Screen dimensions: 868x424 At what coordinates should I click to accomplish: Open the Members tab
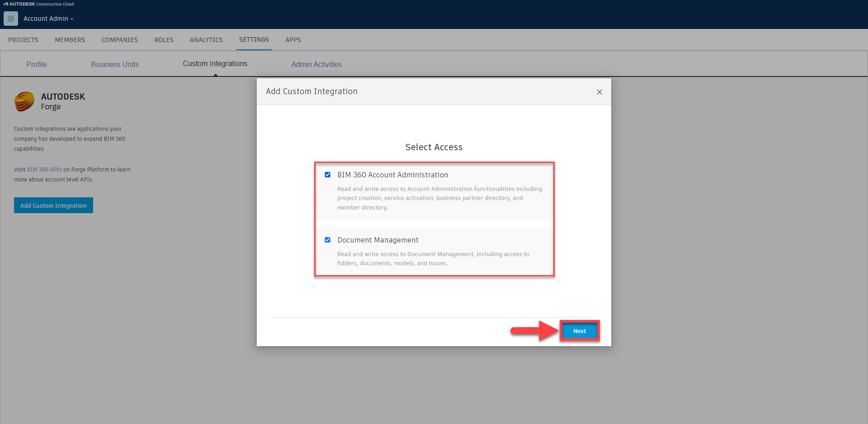pos(70,40)
